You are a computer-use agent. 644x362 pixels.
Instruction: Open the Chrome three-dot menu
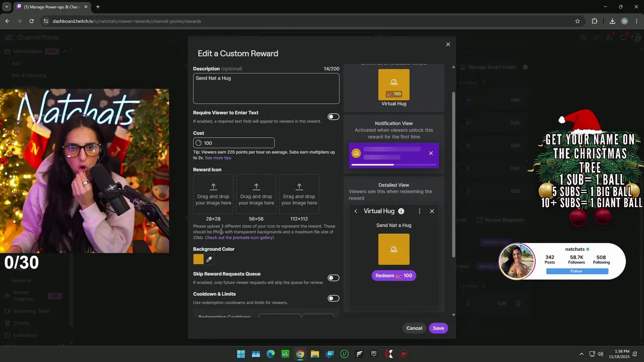click(637, 21)
